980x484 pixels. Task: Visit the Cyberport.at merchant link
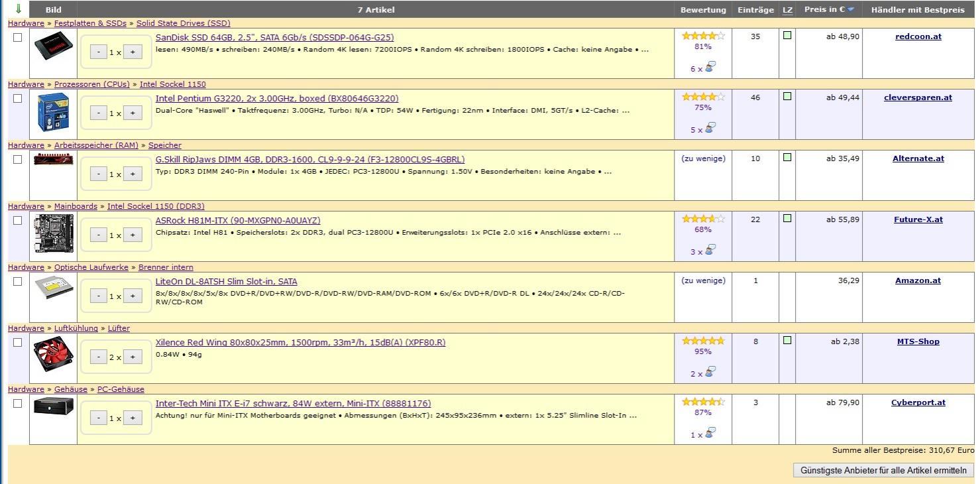point(918,402)
